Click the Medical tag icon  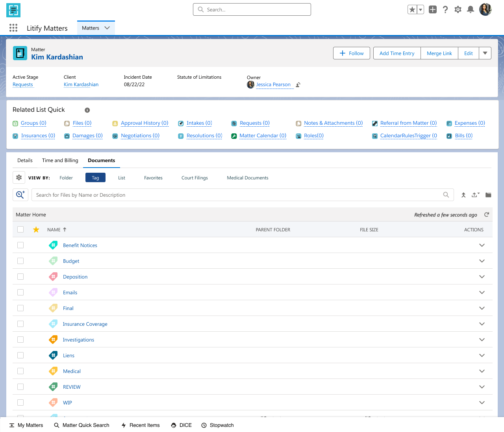tap(53, 371)
